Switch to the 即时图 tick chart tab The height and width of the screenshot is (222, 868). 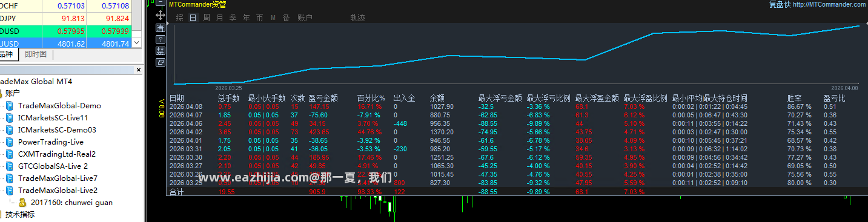tap(35, 54)
